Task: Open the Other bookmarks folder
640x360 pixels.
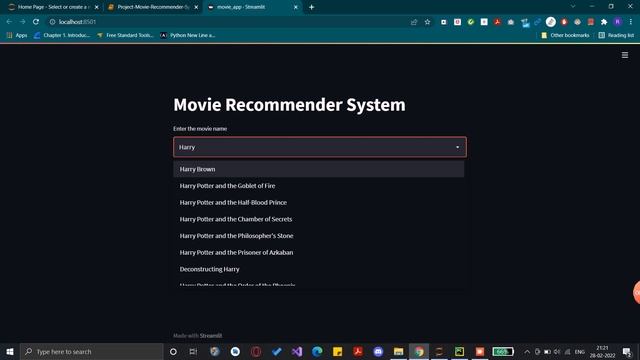Action: [x=565, y=36]
